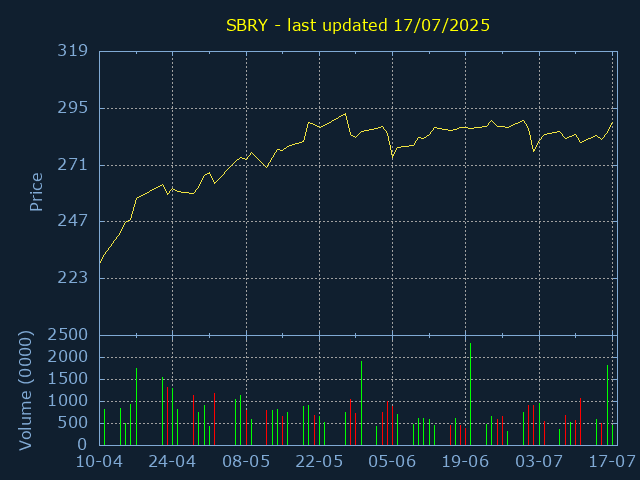Screen dimensions: 640x480
Task: Click the date label 22-05
Action: click(319, 462)
